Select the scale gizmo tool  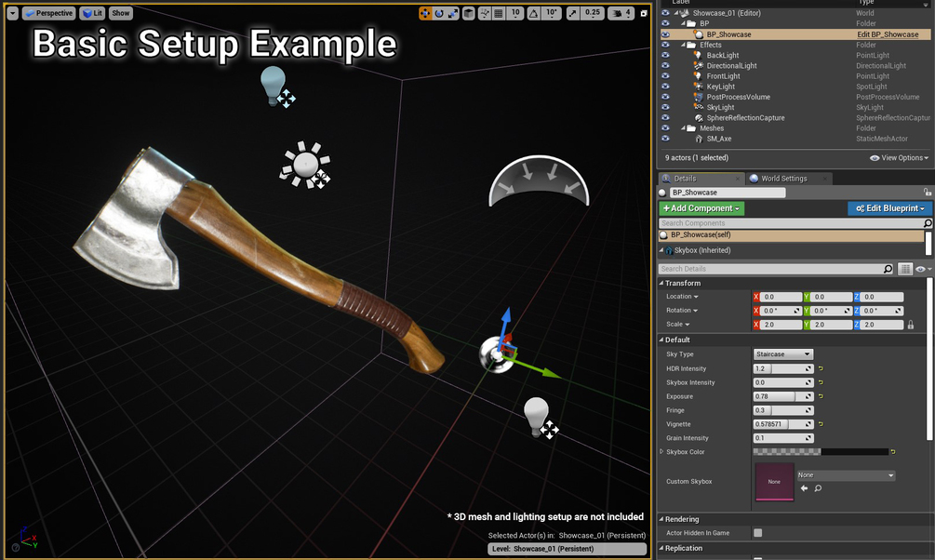tap(453, 13)
